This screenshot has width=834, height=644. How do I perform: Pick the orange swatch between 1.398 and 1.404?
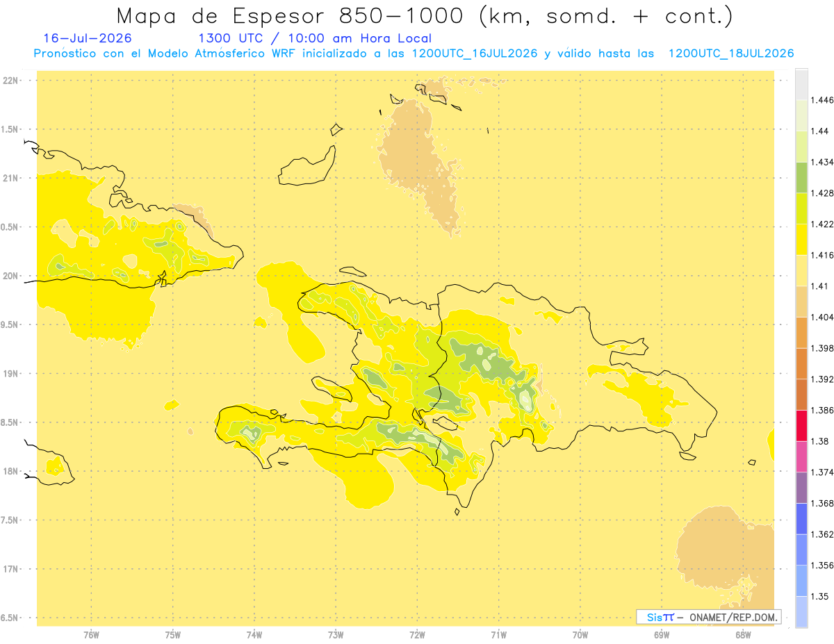801,333
